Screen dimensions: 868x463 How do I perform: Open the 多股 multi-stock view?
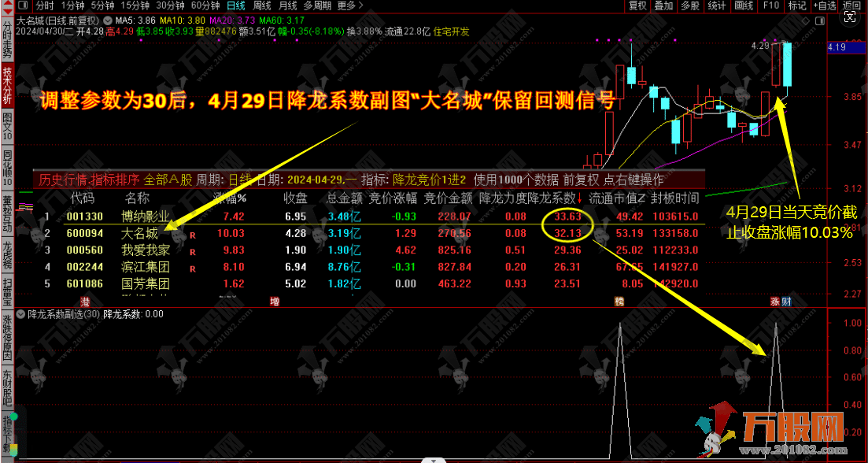689,6
